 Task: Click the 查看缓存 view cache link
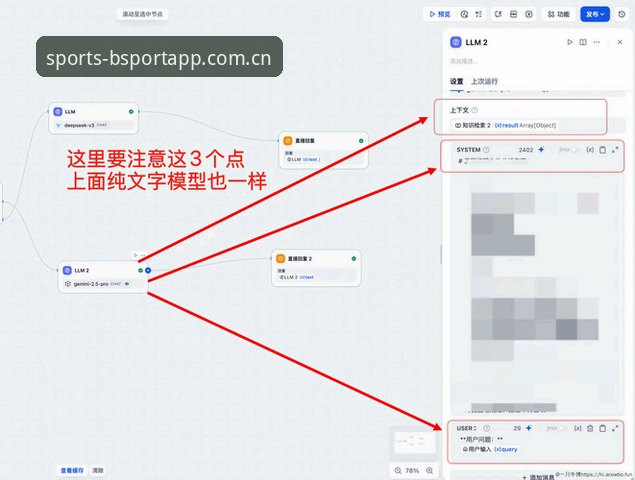tap(72, 470)
